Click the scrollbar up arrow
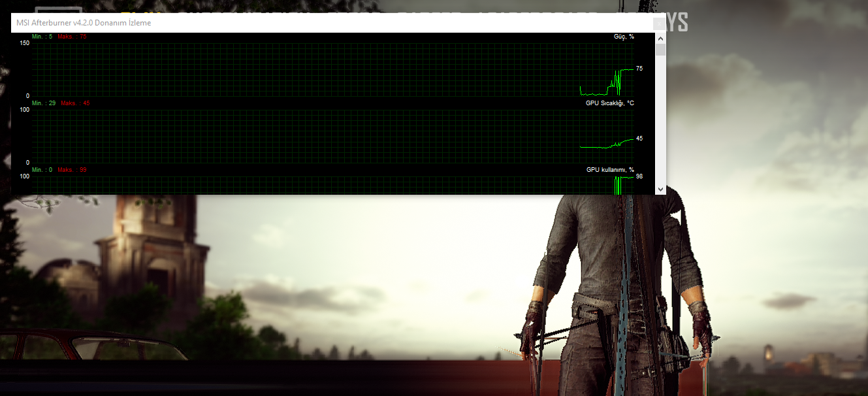868x396 pixels. (x=660, y=39)
